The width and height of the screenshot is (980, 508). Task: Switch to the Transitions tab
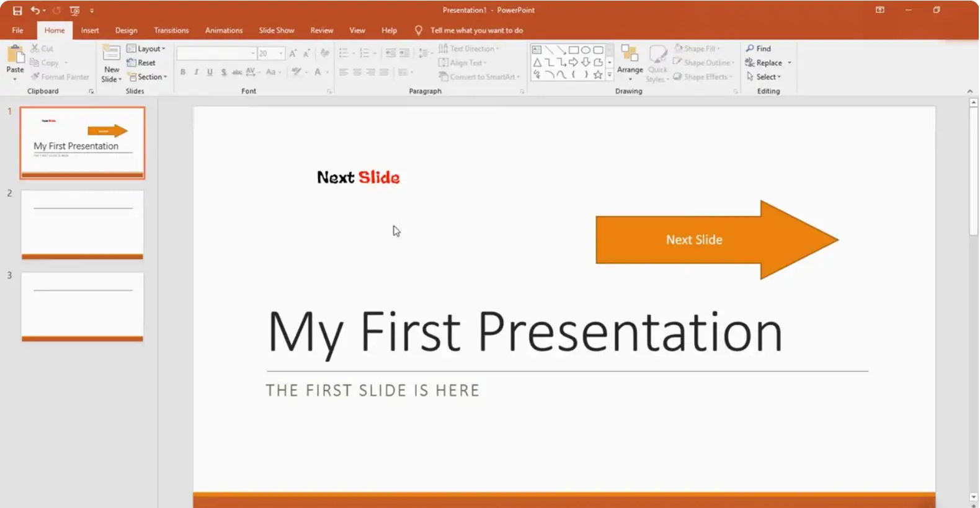point(171,30)
